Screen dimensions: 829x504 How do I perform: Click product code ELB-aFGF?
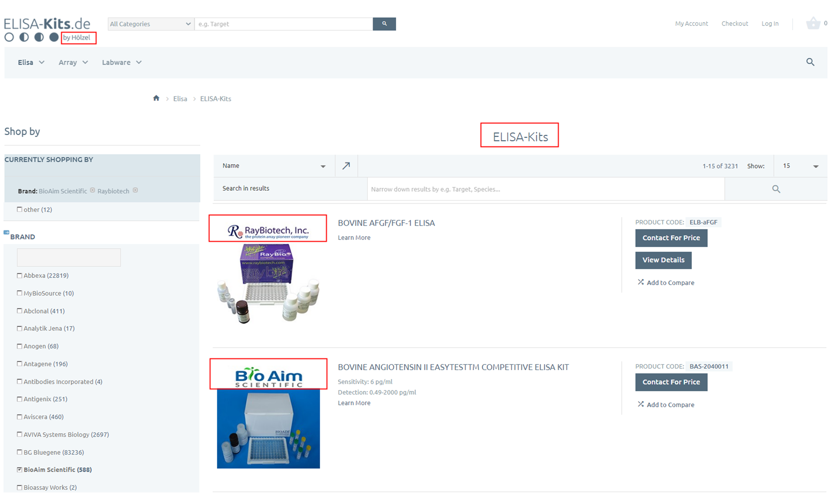click(x=703, y=222)
